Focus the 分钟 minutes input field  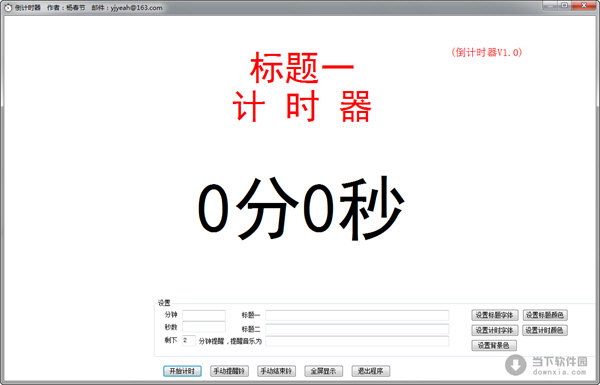click(204, 315)
